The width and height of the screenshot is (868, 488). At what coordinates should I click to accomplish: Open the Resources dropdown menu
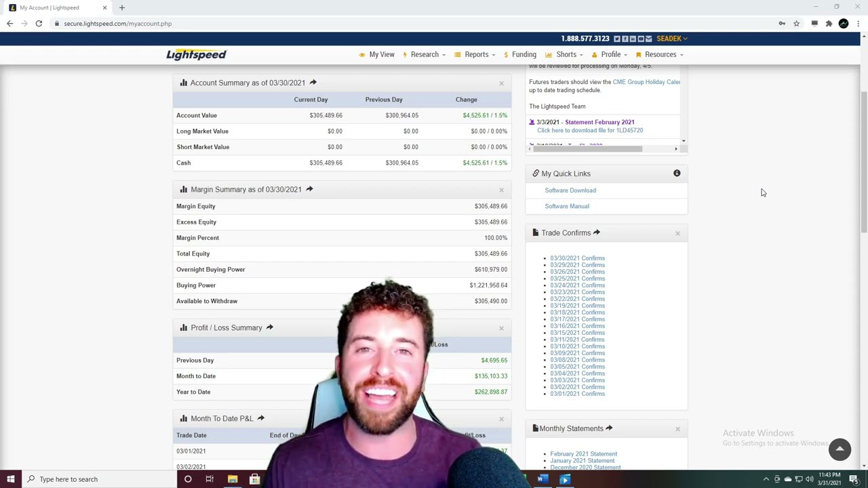[660, 54]
